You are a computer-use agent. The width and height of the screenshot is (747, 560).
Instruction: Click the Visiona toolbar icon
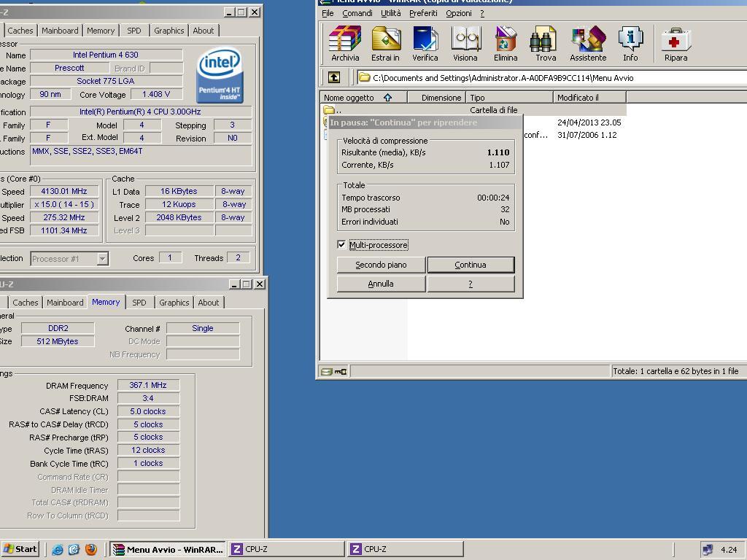point(465,44)
